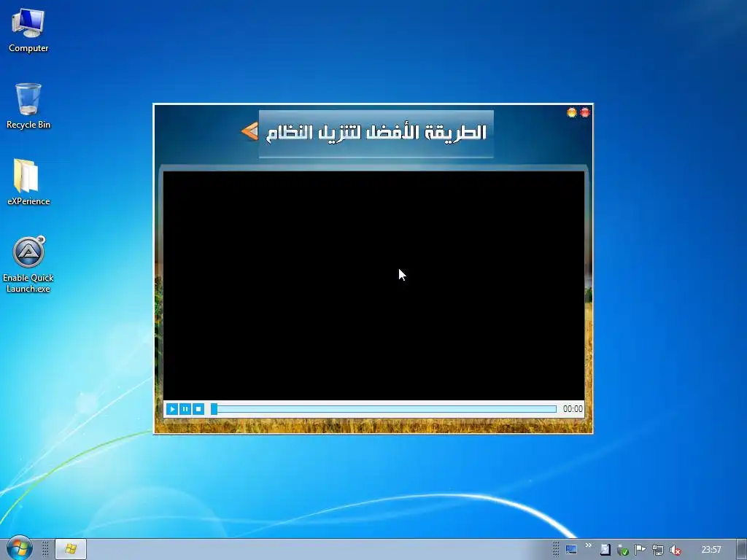Select the Enable Quick Launch.exe icon
This screenshot has width=747, height=560.
tap(28, 265)
